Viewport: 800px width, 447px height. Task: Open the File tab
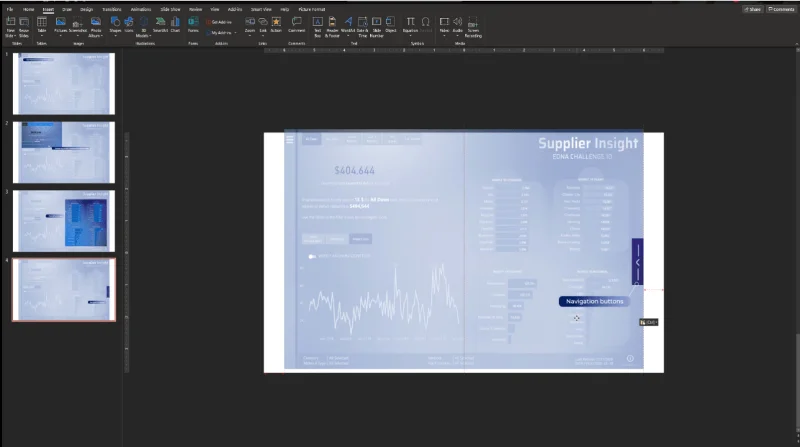pyautogui.click(x=10, y=9)
